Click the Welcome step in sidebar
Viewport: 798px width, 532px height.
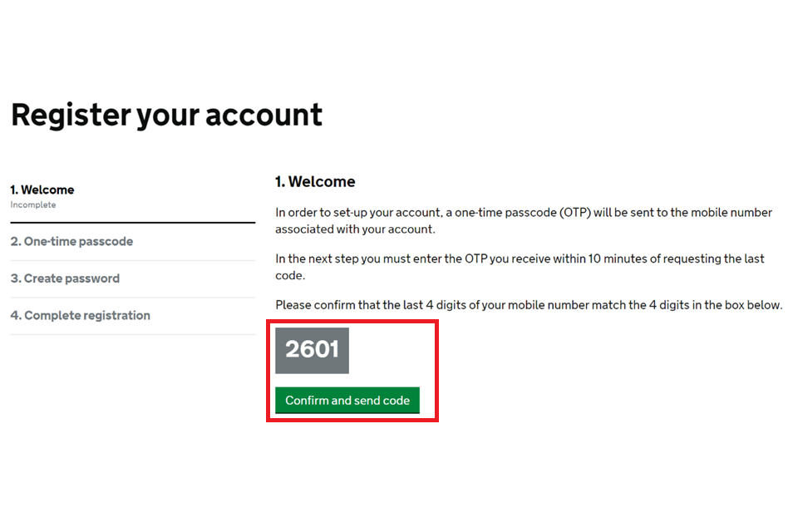click(42, 190)
